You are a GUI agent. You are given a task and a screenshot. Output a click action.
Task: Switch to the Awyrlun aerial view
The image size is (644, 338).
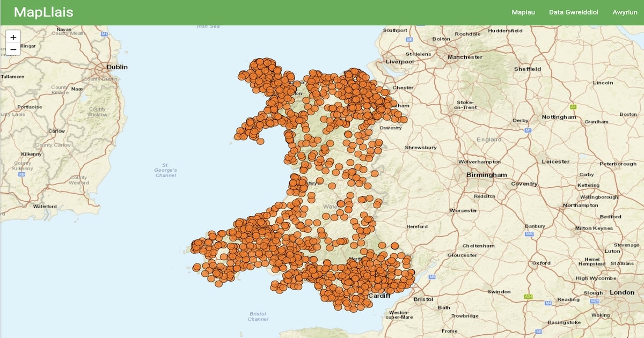tap(624, 12)
